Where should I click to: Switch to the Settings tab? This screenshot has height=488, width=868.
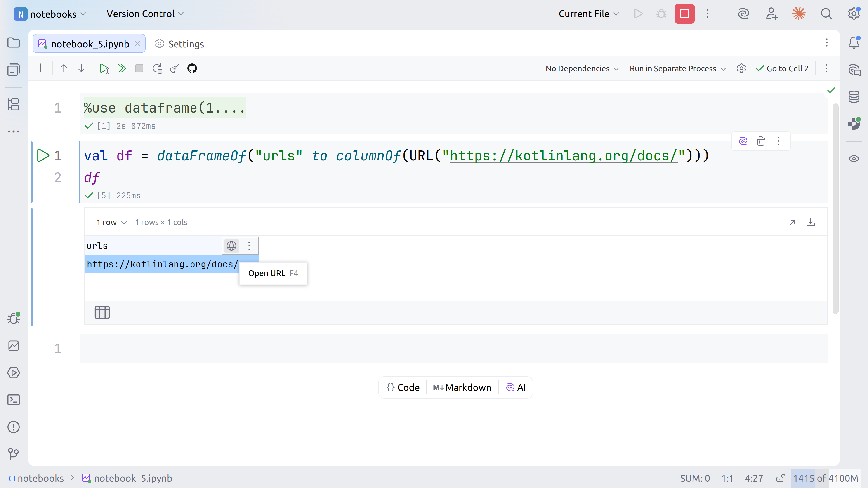click(x=180, y=44)
